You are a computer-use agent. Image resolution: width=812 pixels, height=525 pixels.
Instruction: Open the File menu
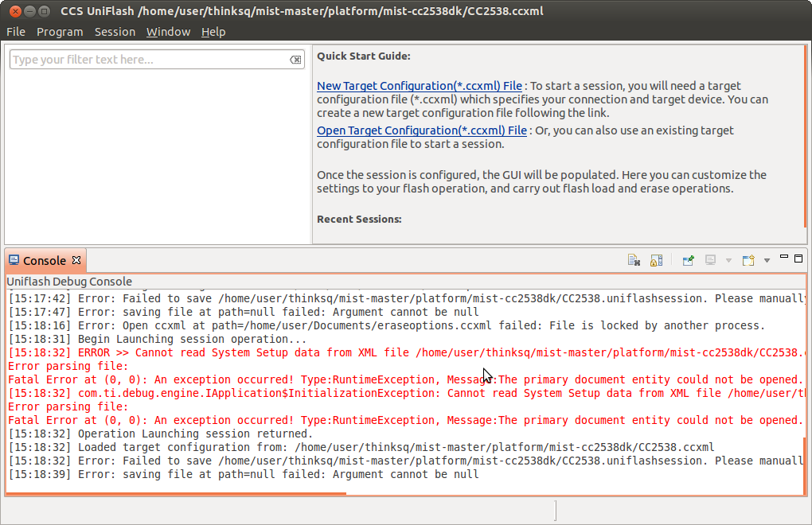pos(16,32)
